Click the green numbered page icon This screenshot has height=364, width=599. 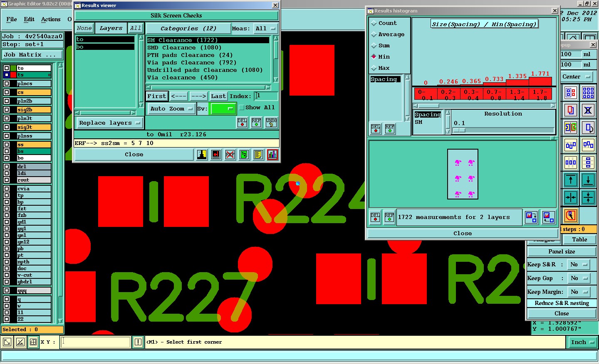pyautogui.click(x=244, y=155)
